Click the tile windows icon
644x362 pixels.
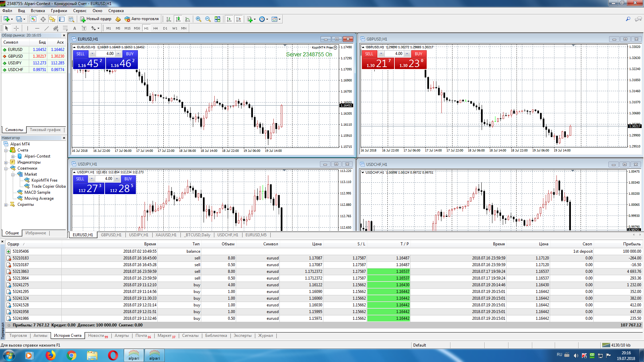[217, 19]
